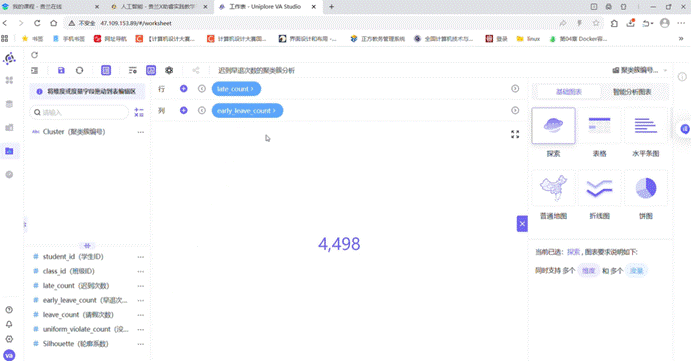Screen dimensions: 691x361
Task: Click the grey round icon below the worksheet icon
Action: 9,175
